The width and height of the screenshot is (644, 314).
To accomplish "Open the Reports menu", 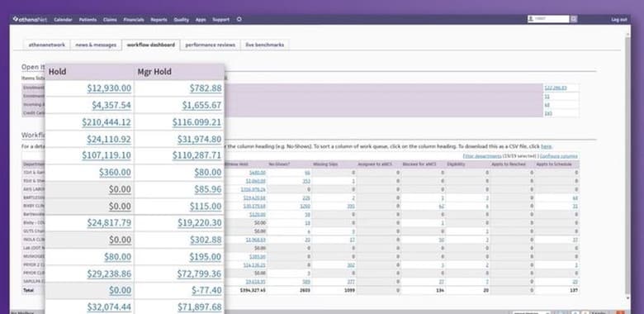I will pos(159,20).
